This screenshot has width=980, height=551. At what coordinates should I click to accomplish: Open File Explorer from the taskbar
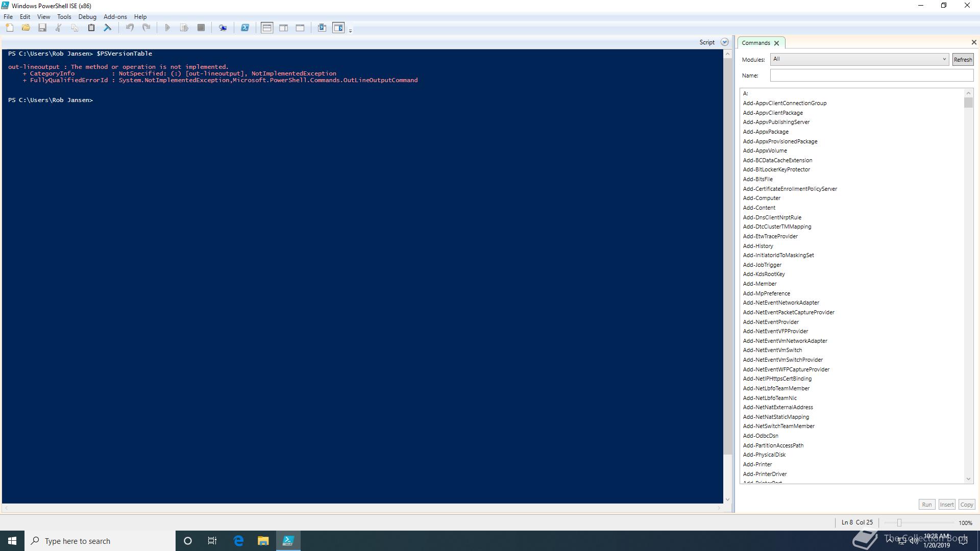(263, 541)
